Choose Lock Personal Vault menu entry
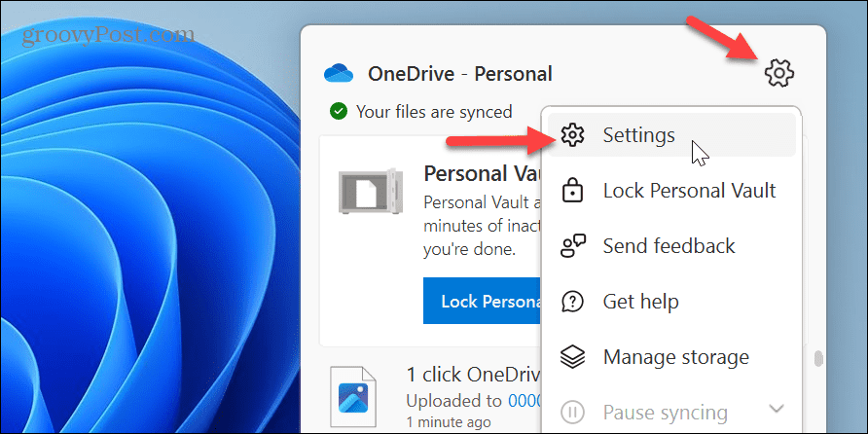This screenshot has width=868, height=434. click(x=671, y=191)
